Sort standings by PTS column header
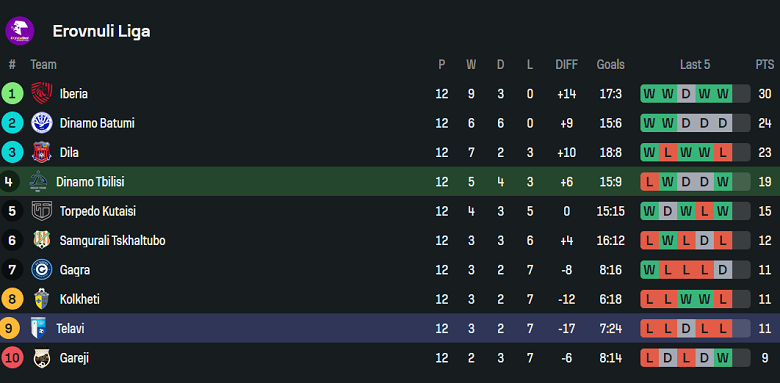The width and height of the screenshot is (780, 383). point(765,65)
